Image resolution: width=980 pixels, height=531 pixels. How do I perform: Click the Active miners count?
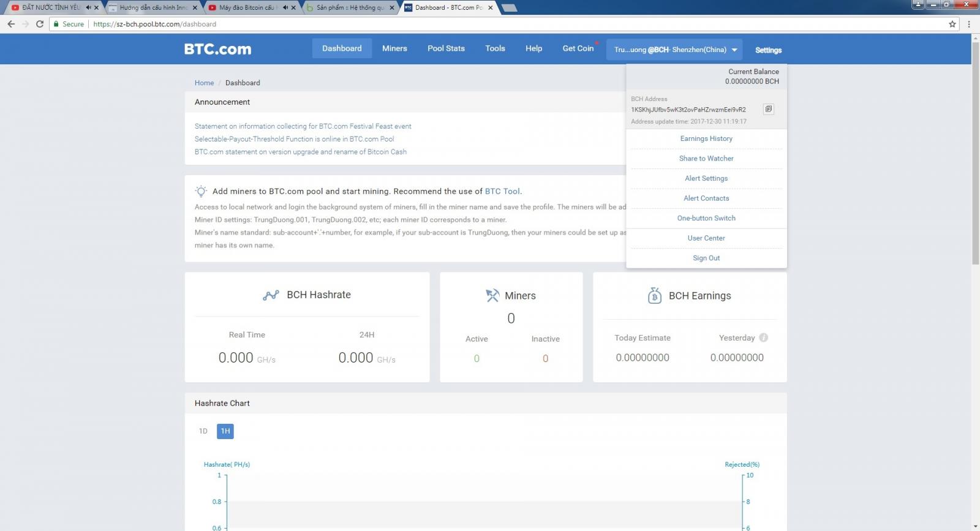coord(477,359)
